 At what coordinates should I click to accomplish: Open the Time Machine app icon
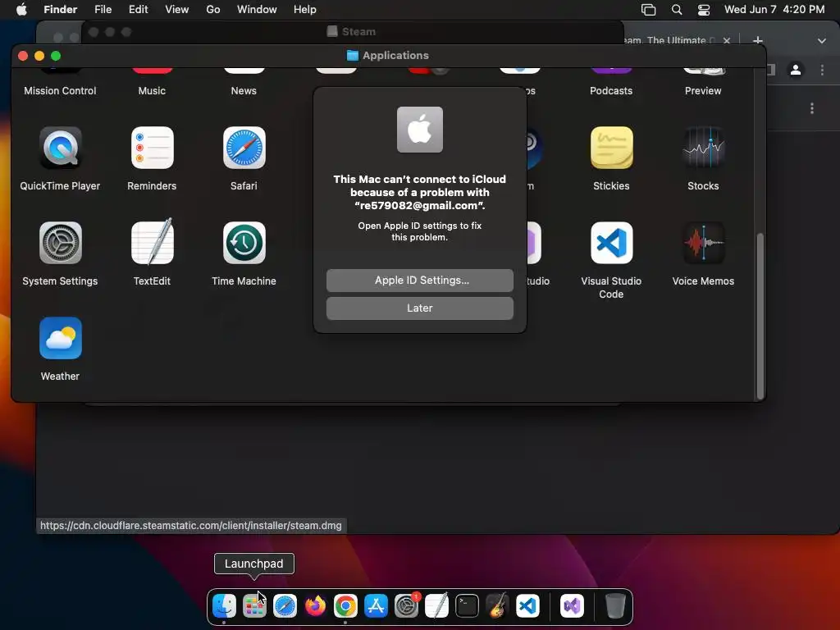point(244,243)
